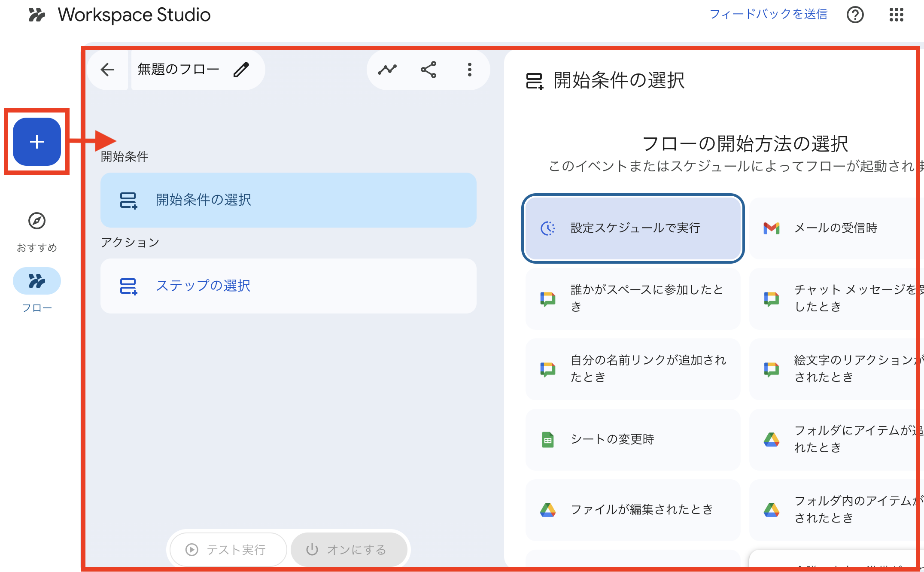The image size is (924, 572).
Task: Choose 誰かがスペースに参加したとき starter
Action: (x=633, y=298)
